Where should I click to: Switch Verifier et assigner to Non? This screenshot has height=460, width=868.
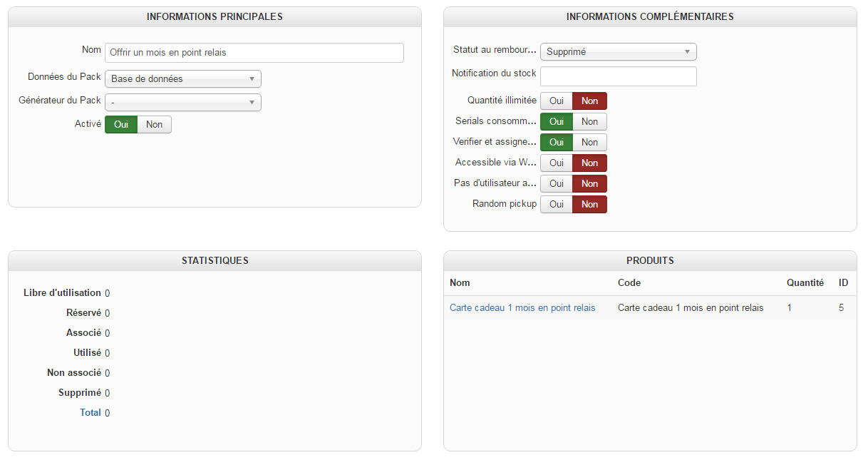click(589, 143)
